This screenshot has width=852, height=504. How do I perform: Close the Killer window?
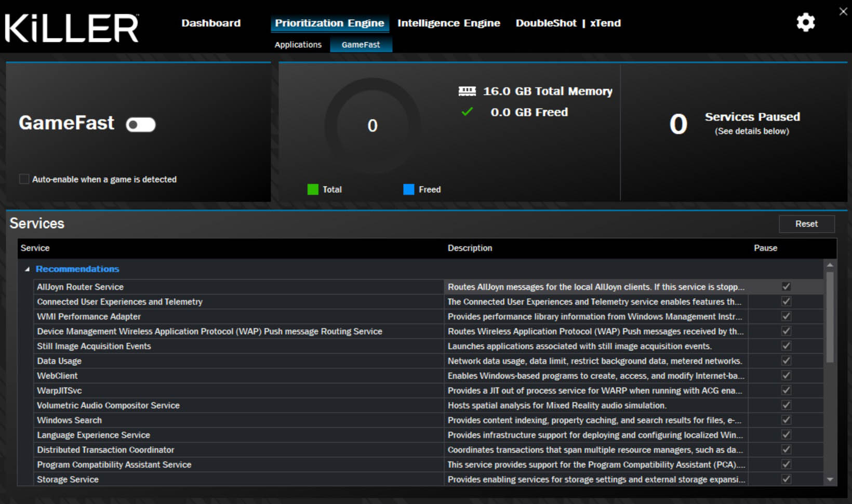click(x=843, y=11)
